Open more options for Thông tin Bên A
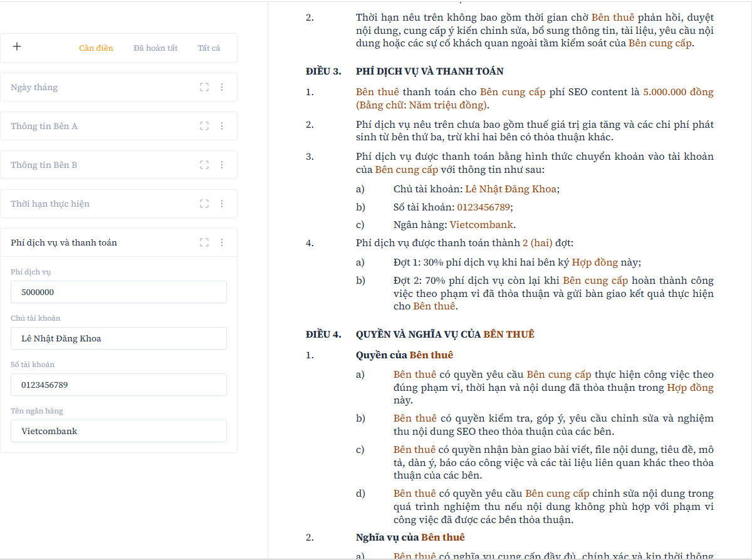The height and width of the screenshot is (560, 752). click(222, 126)
